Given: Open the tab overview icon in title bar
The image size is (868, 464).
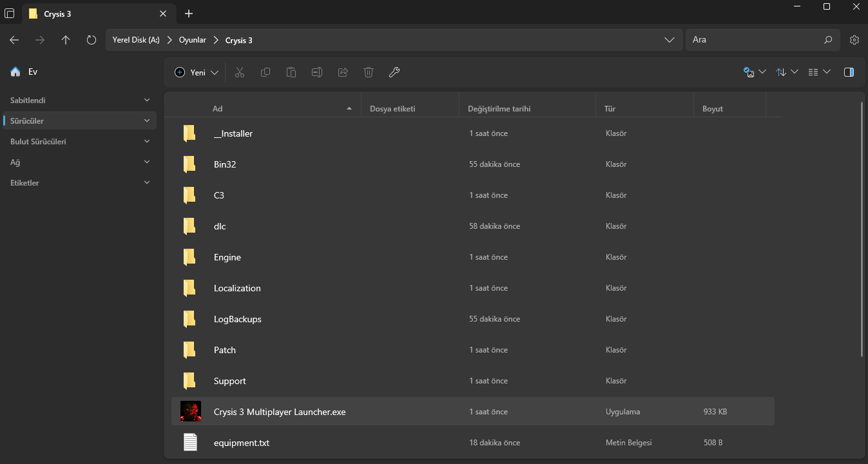Looking at the screenshot, I should pos(10,14).
